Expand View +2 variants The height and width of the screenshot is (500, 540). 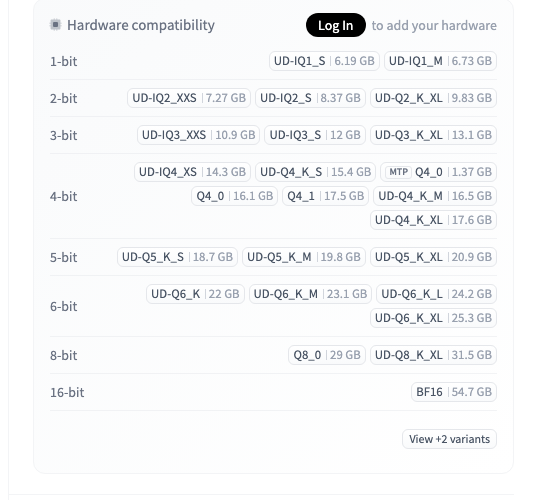[x=449, y=439]
